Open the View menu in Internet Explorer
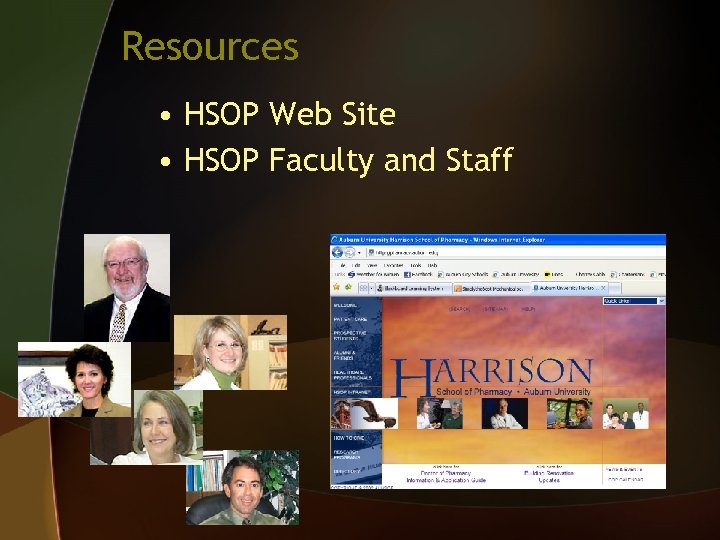This screenshot has height=540, width=720. pyautogui.click(x=372, y=265)
